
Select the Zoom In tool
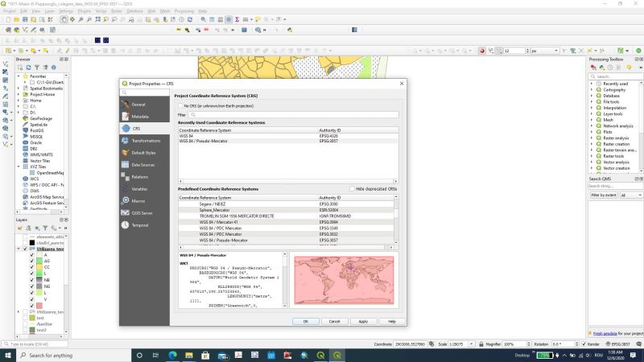pyautogui.click(x=81, y=19)
